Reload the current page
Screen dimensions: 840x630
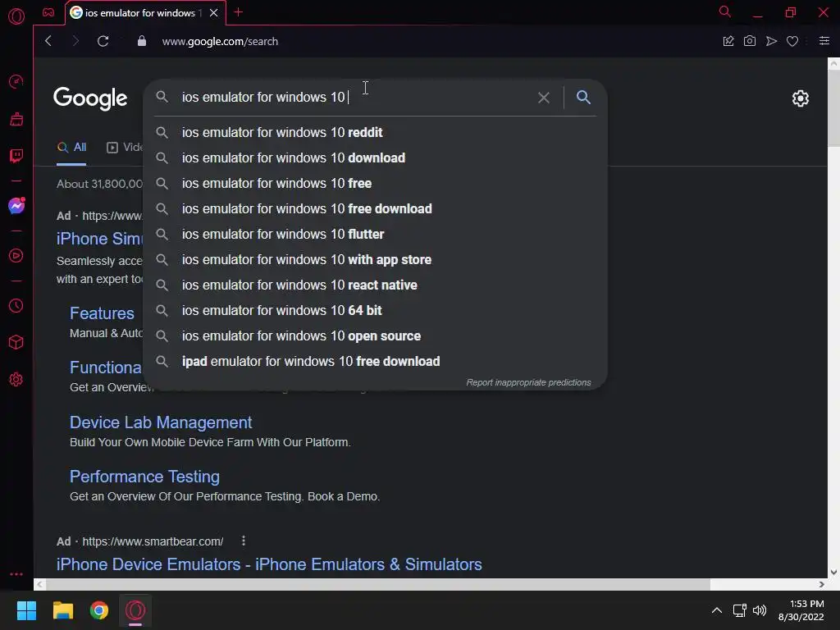click(103, 41)
